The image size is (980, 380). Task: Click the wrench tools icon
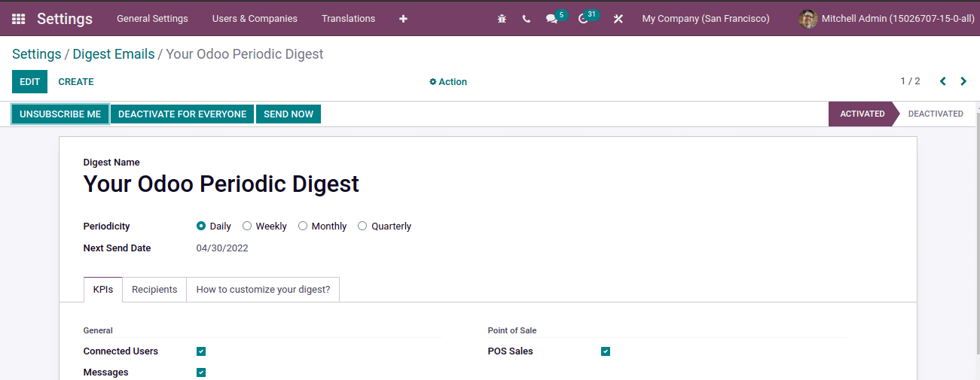pyautogui.click(x=618, y=19)
